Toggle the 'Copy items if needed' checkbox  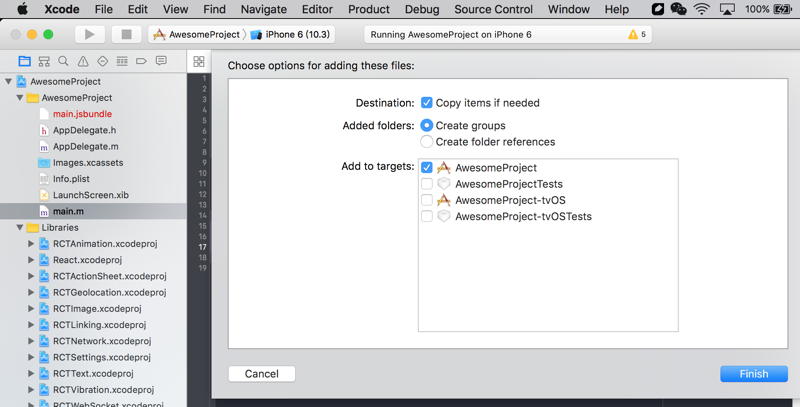[427, 103]
